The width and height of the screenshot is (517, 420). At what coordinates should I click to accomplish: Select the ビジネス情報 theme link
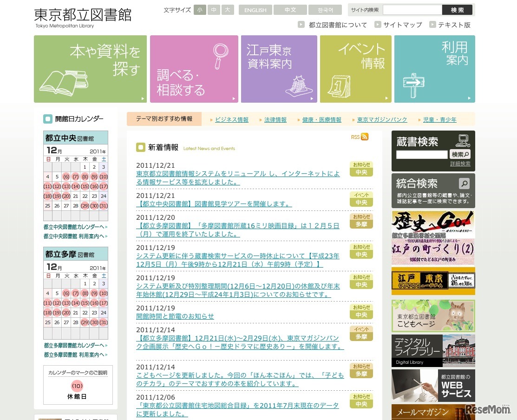[x=231, y=120]
